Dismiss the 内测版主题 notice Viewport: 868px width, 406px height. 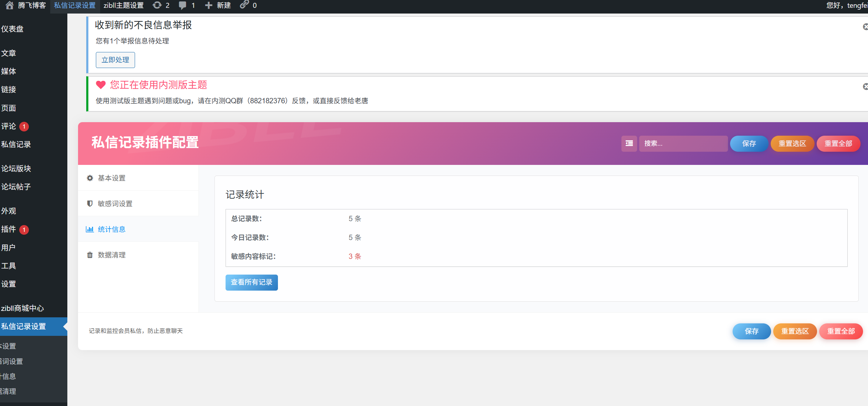865,87
